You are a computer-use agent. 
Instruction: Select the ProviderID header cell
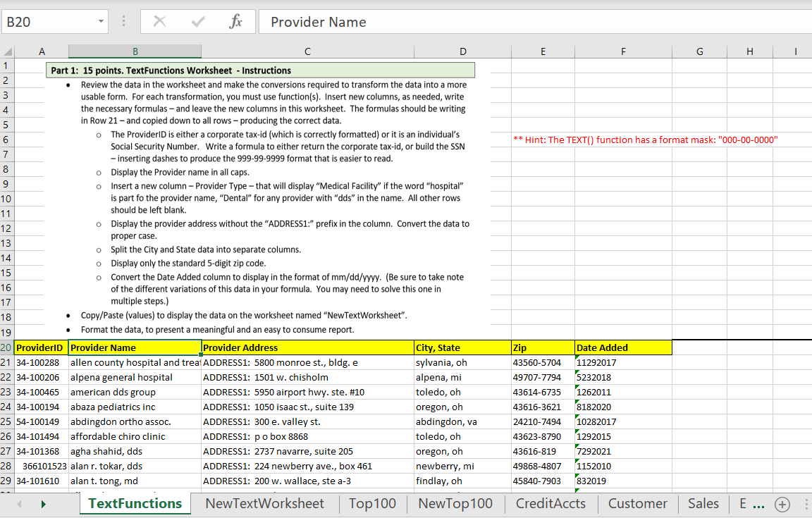click(40, 347)
